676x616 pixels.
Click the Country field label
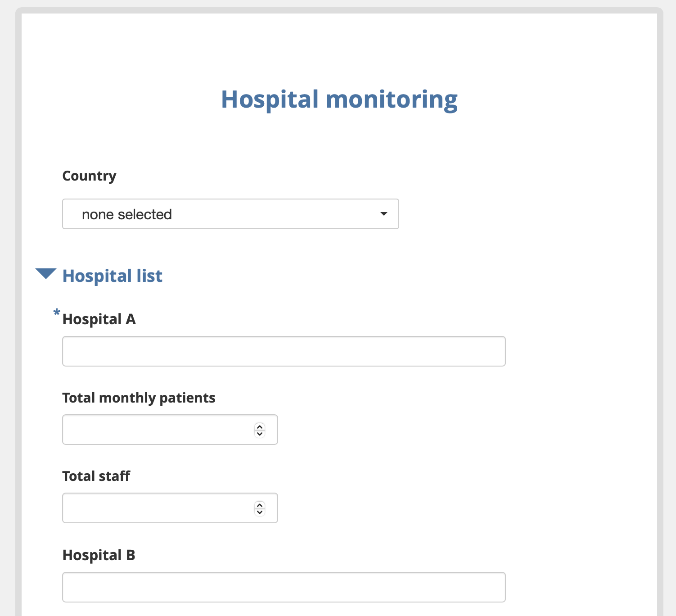click(x=89, y=176)
